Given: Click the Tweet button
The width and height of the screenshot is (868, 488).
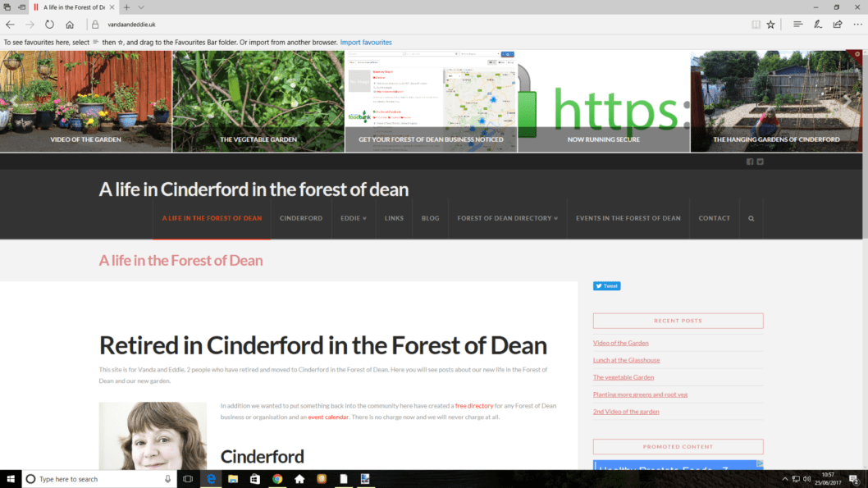Looking at the screenshot, I should point(607,286).
